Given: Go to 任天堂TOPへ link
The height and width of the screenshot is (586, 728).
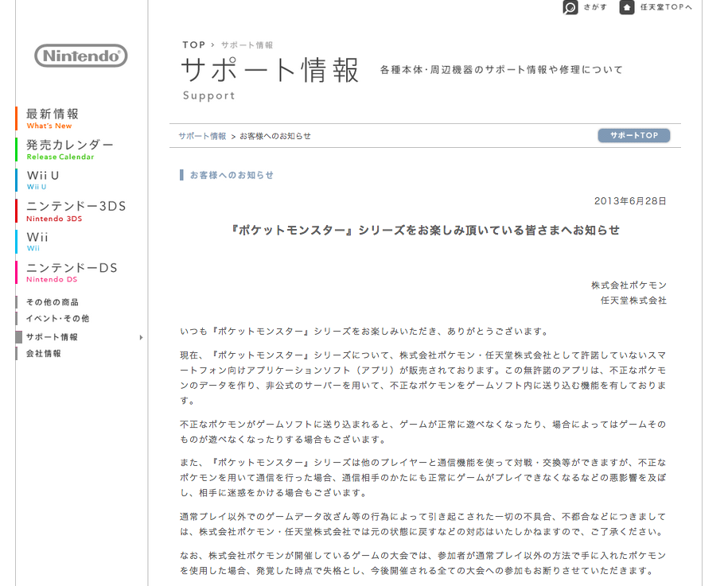Looking at the screenshot, I should tap(666, 7).
